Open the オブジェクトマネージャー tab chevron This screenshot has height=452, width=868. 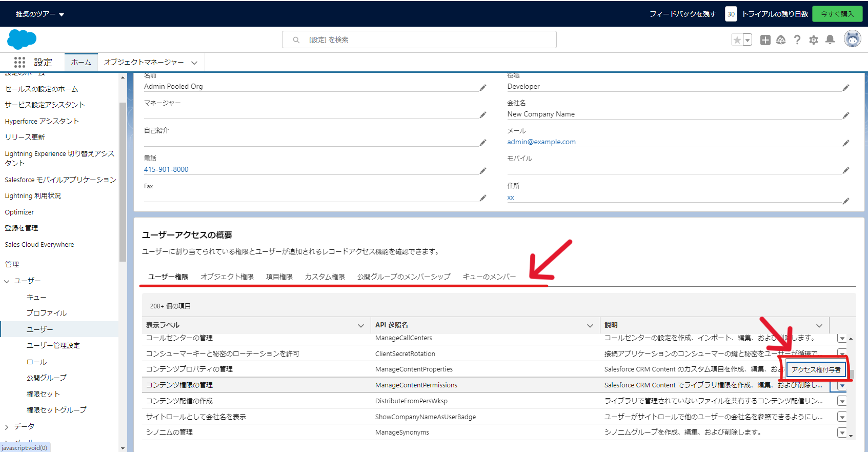pyautogui.click(x=194, y=63)
